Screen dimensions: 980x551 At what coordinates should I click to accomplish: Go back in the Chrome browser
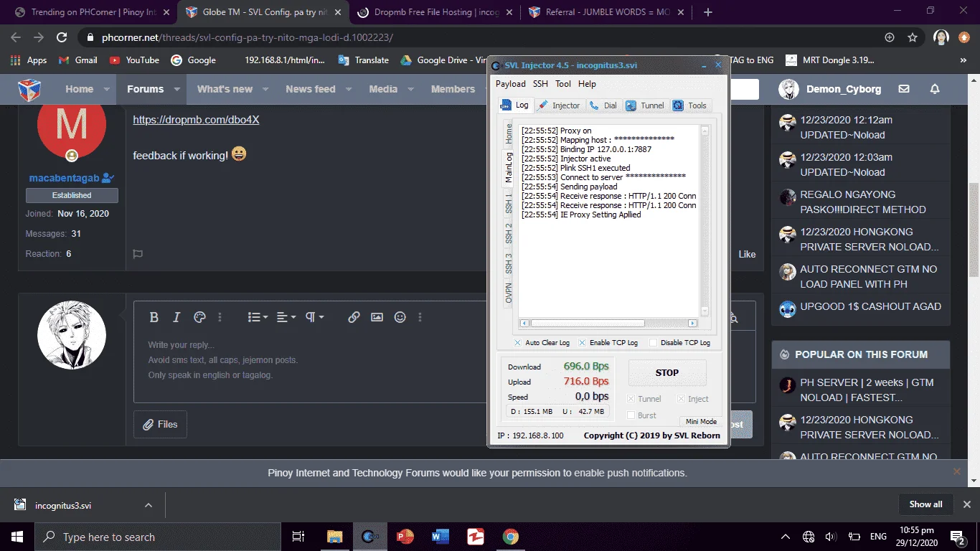pyautogui.click(x=16, y=37)
